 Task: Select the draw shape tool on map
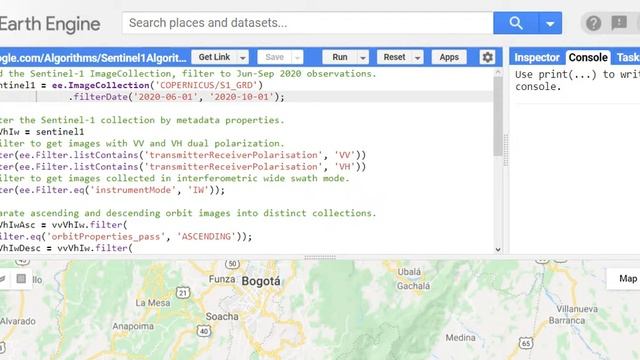pos(2,279)
